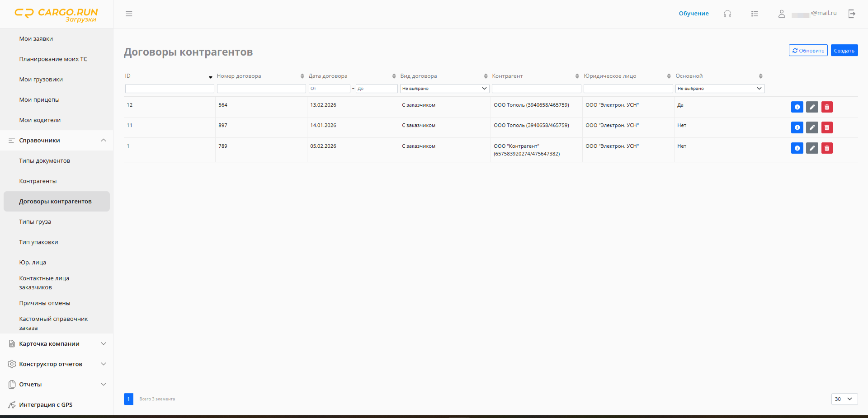Open the Основной filter dropdown
This screenshot has width=868, height=418.
pyautogui.click(x=720, y=89)
